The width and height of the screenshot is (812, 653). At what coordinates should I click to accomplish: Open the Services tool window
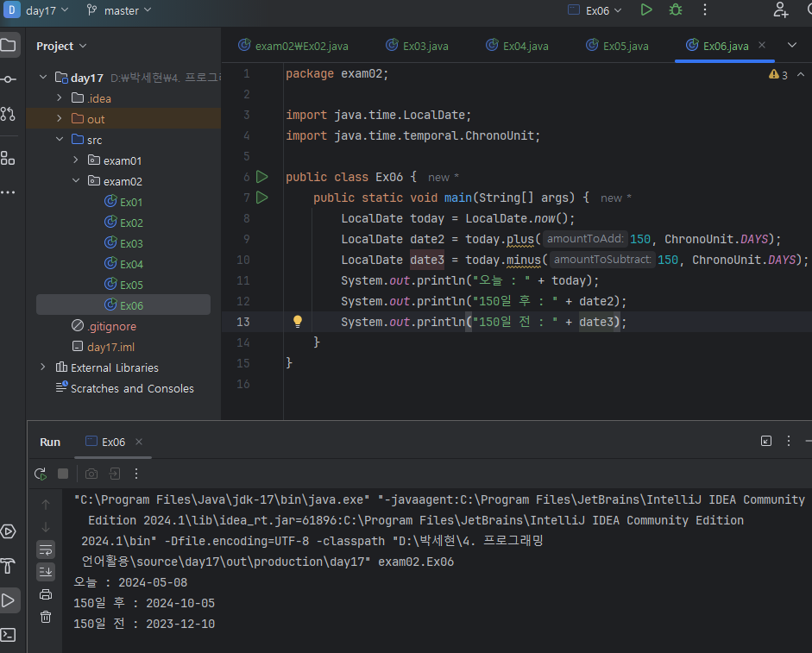click(x=9, y=531)
